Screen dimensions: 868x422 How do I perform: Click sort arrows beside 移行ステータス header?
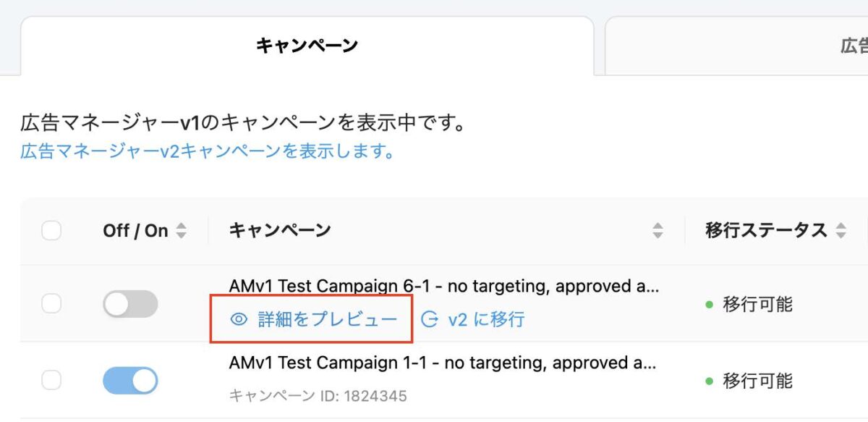pos(841,231)
